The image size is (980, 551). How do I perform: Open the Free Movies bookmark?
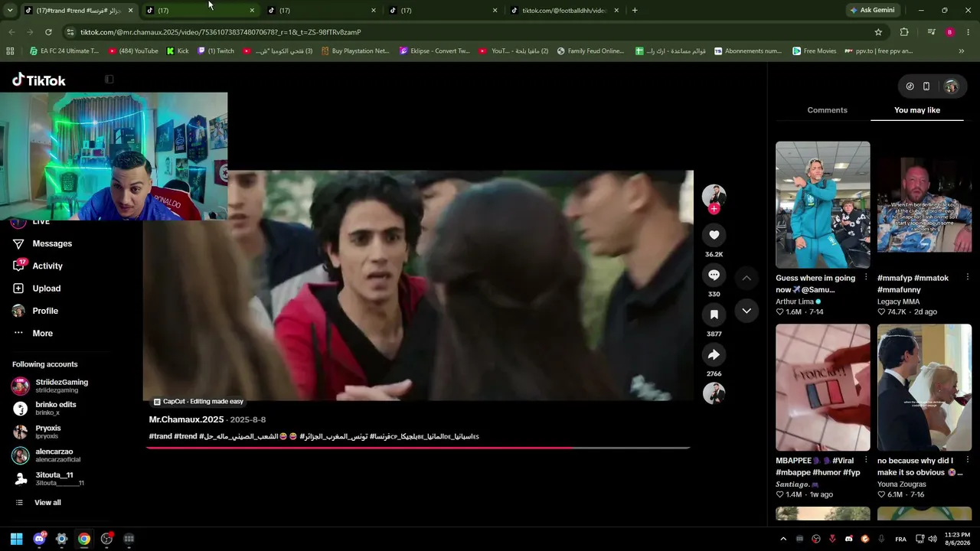point(815,51)
